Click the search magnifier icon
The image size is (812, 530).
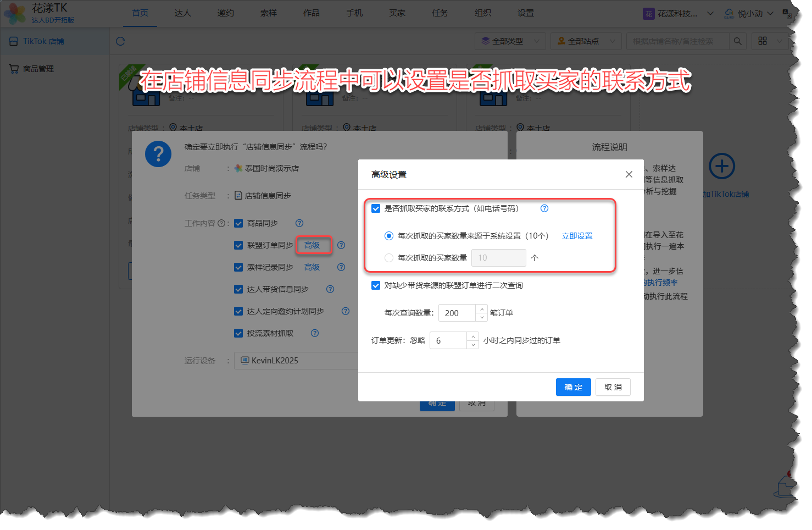tap(737, 41)
